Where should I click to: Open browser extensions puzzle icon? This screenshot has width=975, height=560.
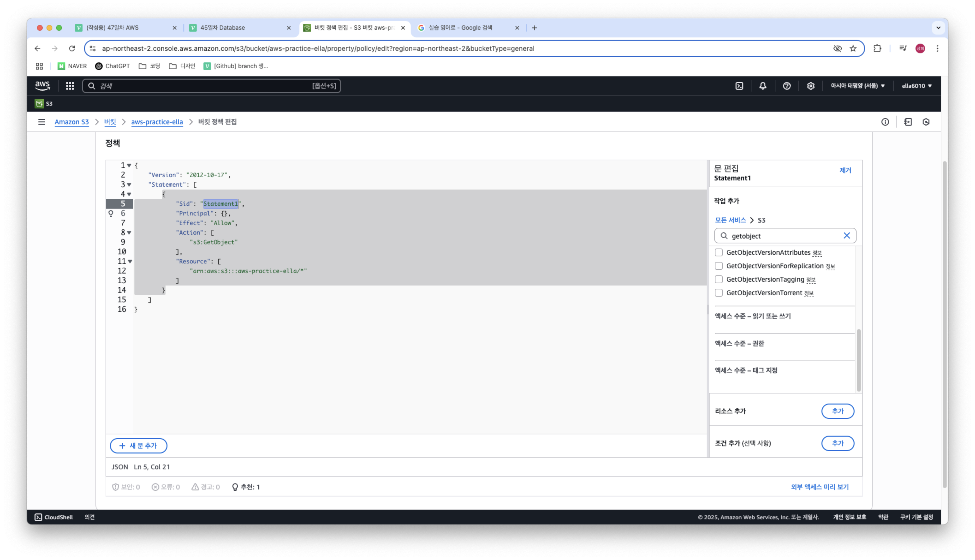877,48
